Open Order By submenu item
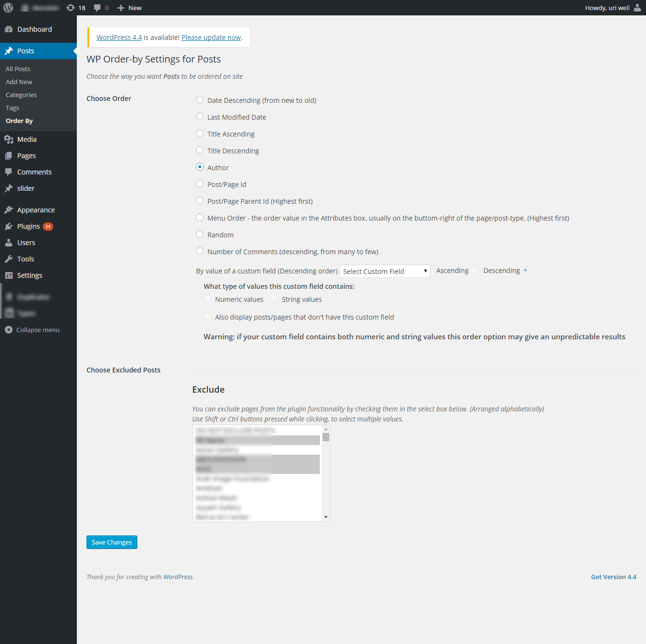The width and height of the screenshot is (646, 644). point(19,121)
